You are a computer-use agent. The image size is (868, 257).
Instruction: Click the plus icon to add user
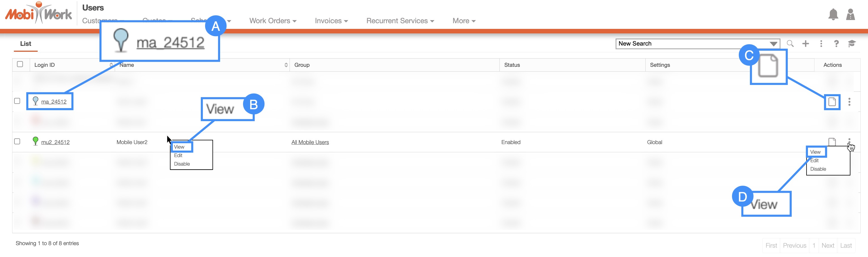tap(805, 44)
